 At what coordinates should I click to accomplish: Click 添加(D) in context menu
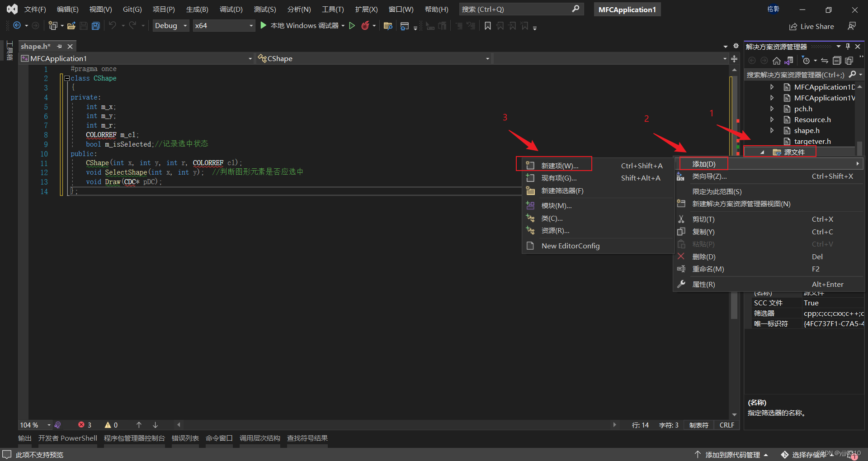point(769,164)
